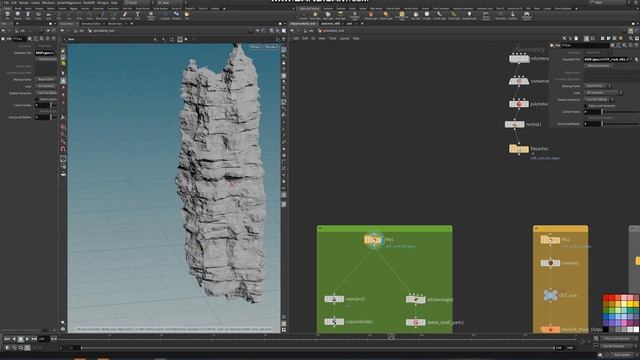
Task: Open Load dropdown in left pane
Action: (x=46, y=86)
